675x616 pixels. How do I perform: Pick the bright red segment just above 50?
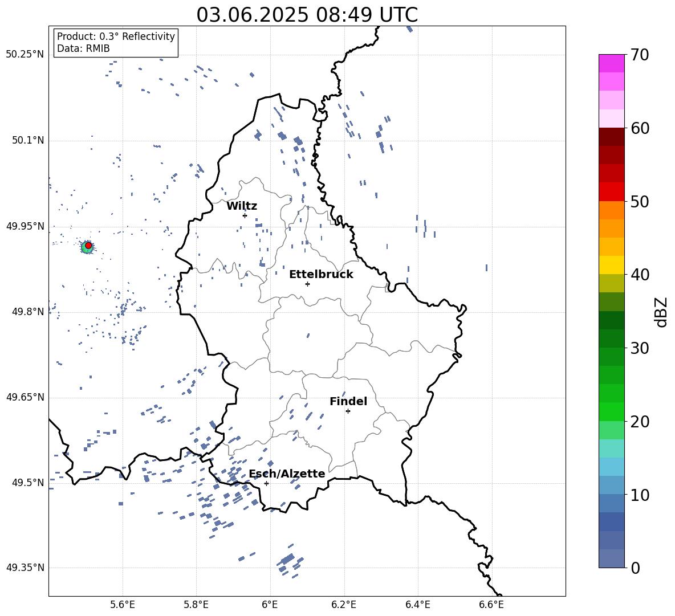[612, 192]
